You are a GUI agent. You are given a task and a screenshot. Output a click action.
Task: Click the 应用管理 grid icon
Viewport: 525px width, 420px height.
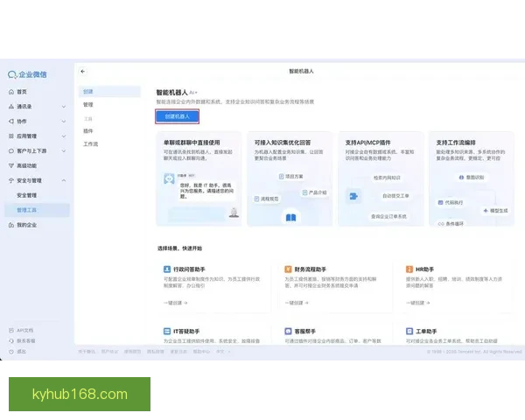(x=11, y=136)
